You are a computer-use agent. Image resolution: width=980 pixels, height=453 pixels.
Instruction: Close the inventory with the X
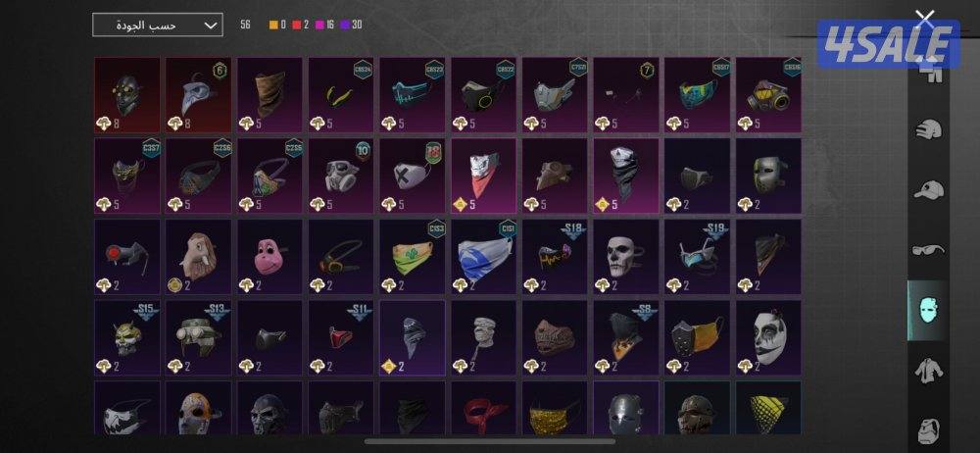click(924, 19)
